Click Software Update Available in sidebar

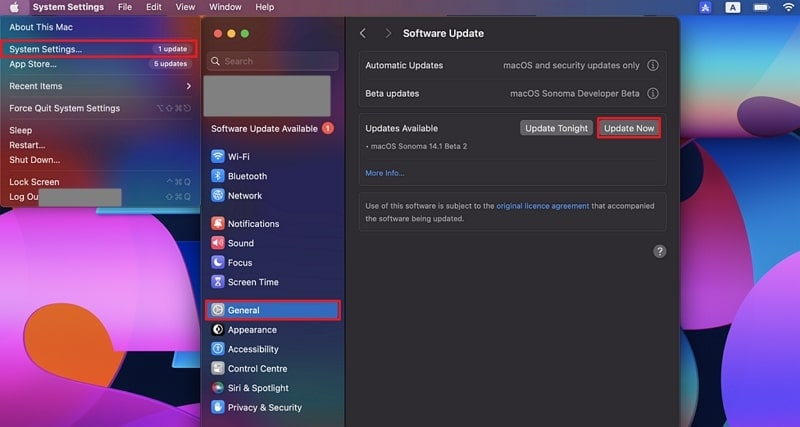(x=264, y=129)
